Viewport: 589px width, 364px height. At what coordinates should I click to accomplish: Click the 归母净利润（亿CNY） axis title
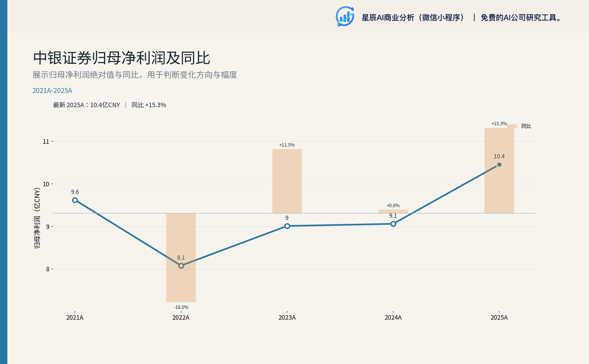coord(37,218)
